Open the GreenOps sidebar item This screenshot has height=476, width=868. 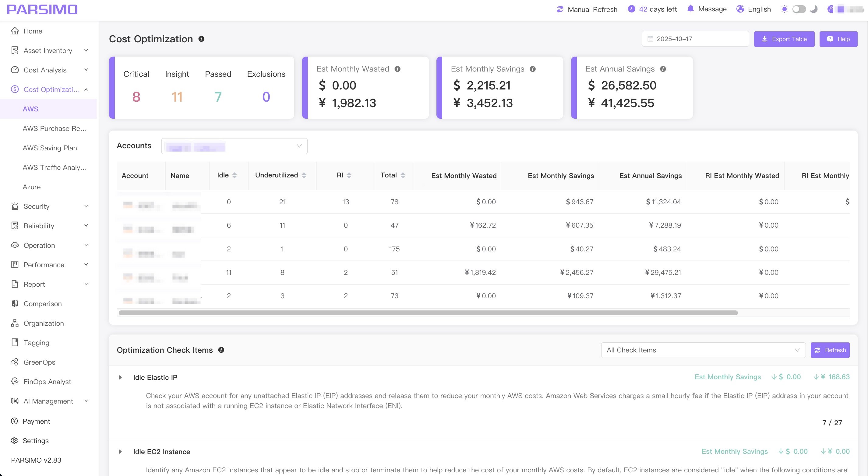coord(39,362)
